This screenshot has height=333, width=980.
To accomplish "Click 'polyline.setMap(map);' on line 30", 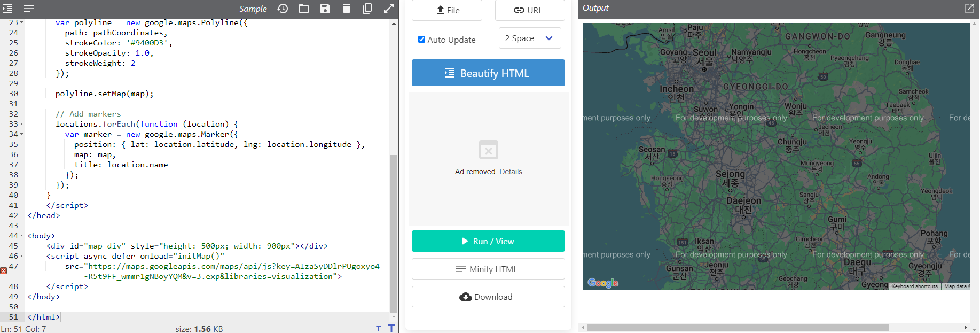I will [104, 94].
